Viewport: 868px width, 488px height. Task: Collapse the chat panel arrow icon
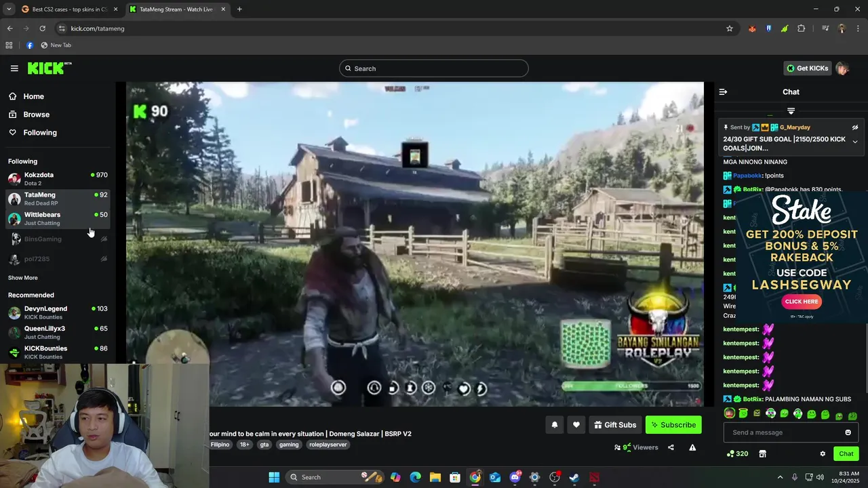tap(723, 91)
